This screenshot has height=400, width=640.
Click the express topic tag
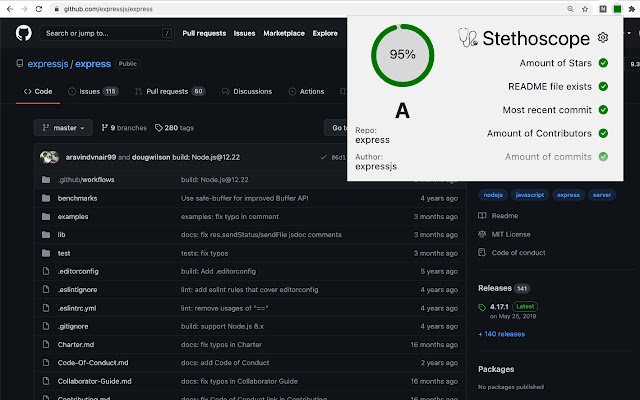tap(568, 195)
